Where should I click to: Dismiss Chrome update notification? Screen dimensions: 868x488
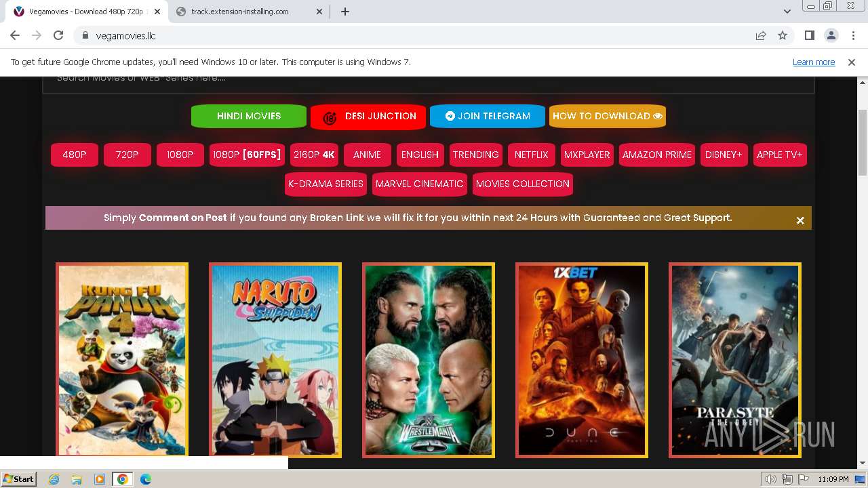[x=852, y=62]
